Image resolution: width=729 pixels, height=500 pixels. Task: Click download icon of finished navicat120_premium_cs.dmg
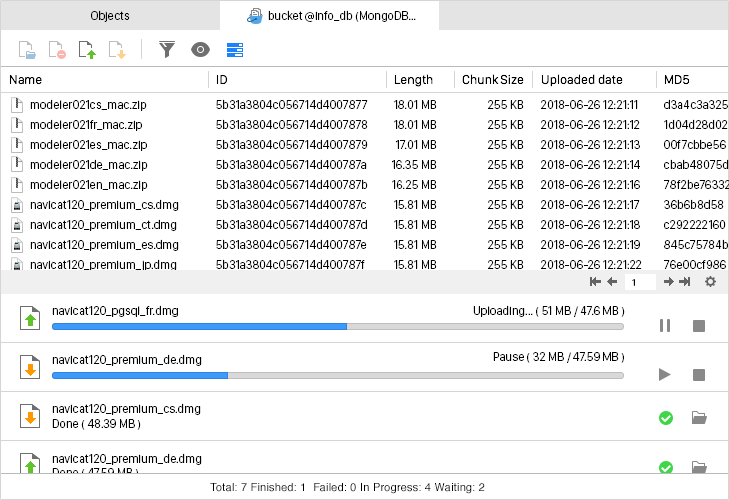[30, 416]
